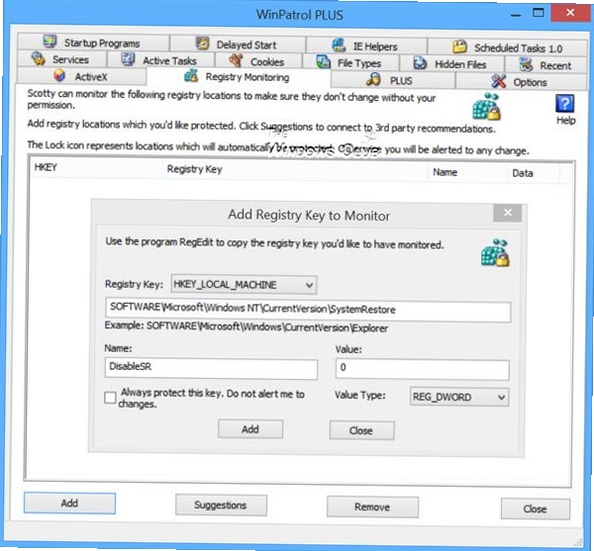Click the Options tools icon
The width and height of the screenshot is (594, 551).
click(498, 81)
